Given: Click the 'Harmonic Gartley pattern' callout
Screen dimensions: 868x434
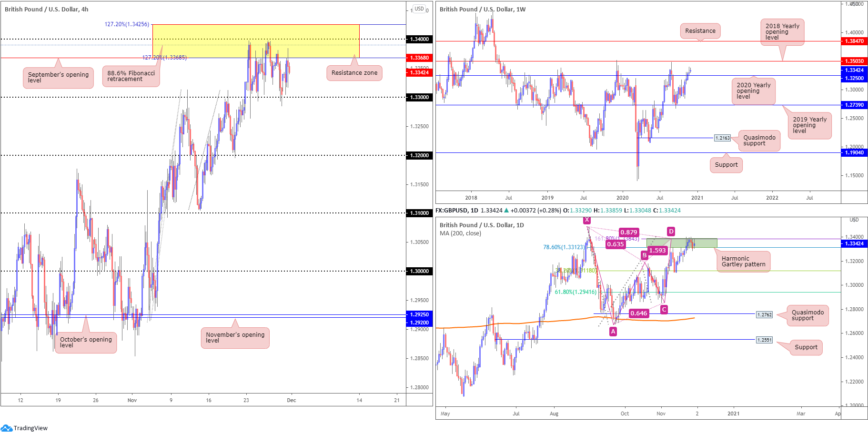Looking at the screenshot, I should pos(744,262).
